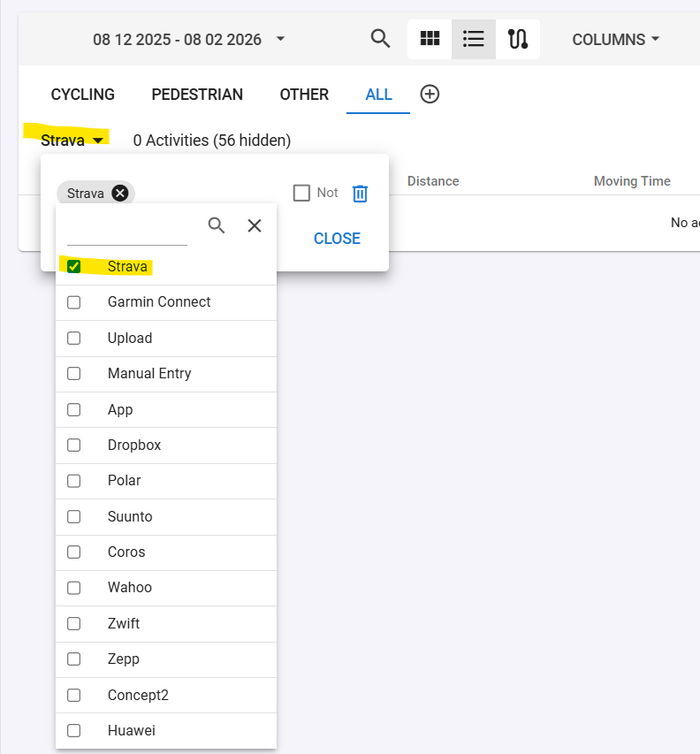This screenshot has height=754, width=700.
Task: Check the Zwift source option
Action: (x=74, y=623)
